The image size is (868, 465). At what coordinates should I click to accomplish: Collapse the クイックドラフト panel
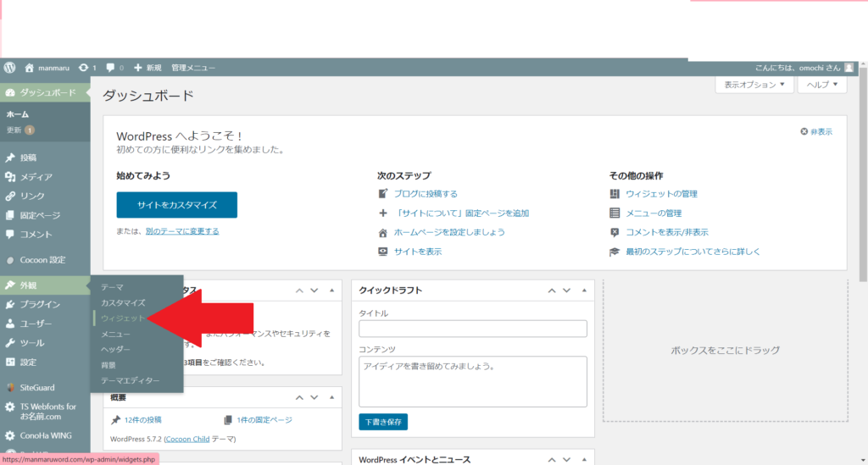584,291
